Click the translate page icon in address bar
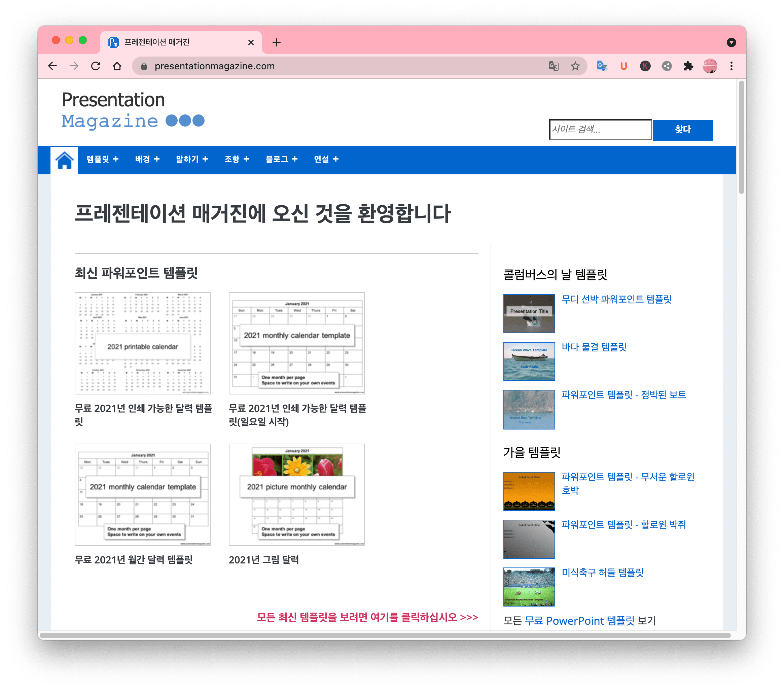The height and width of the screenshot is (690, 784). (x=554, y=66)
